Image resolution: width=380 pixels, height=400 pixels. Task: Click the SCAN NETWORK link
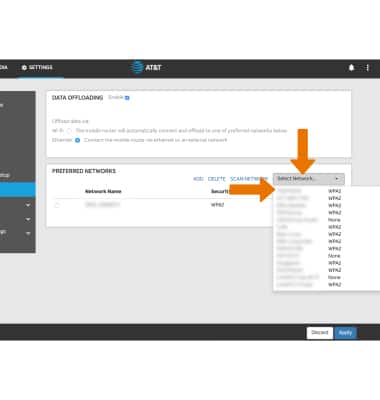(x=249, y=179)
